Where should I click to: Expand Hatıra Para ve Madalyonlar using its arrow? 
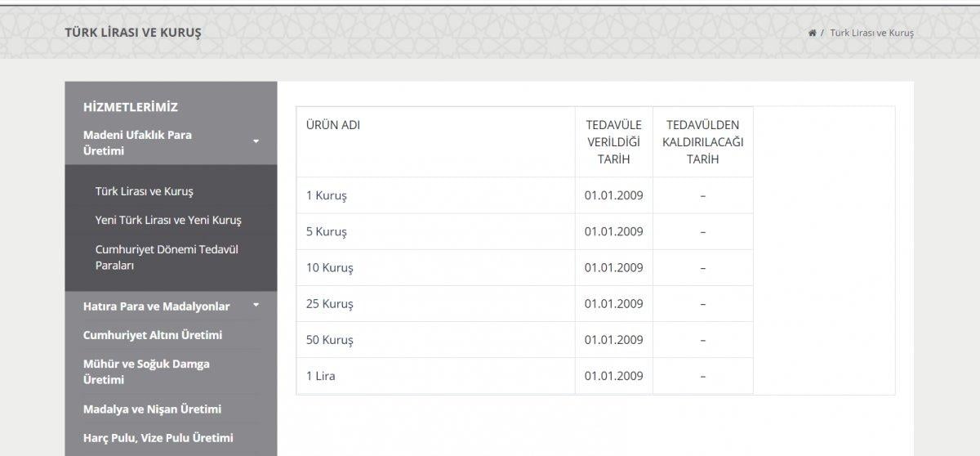click(x=256, y=306)
